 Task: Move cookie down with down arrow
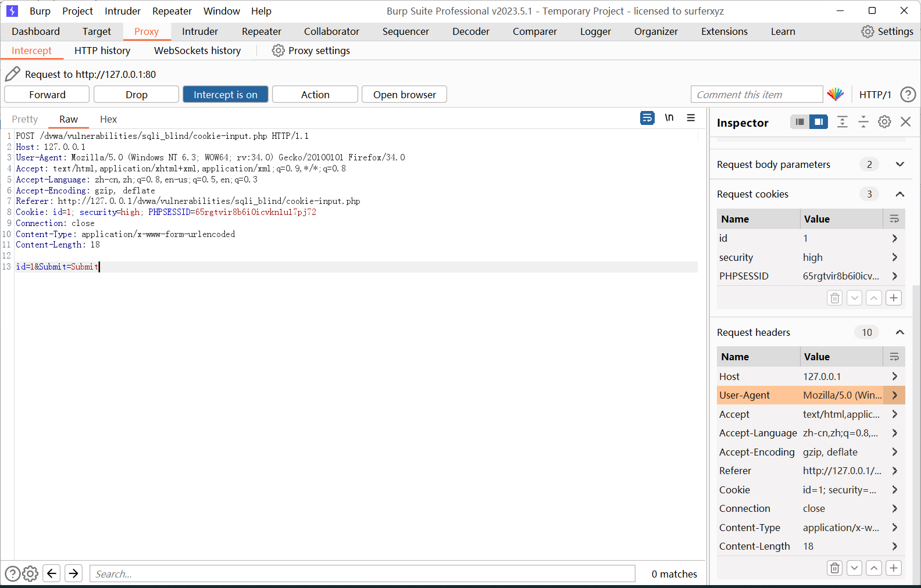[854, 298]
